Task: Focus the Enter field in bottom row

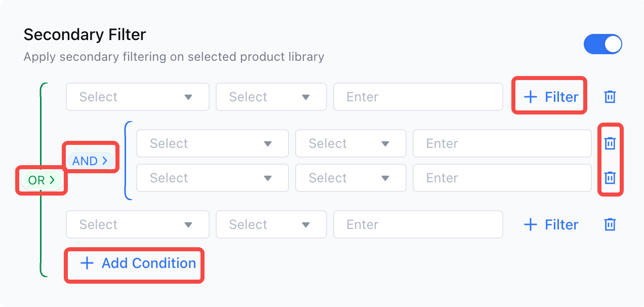Action: pyautogui.click(x=418, y=224)
